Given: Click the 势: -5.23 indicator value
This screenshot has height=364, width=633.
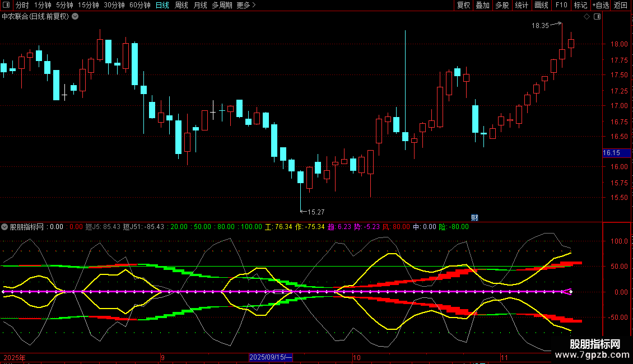Looking at the screenshot, I should 367,227.
